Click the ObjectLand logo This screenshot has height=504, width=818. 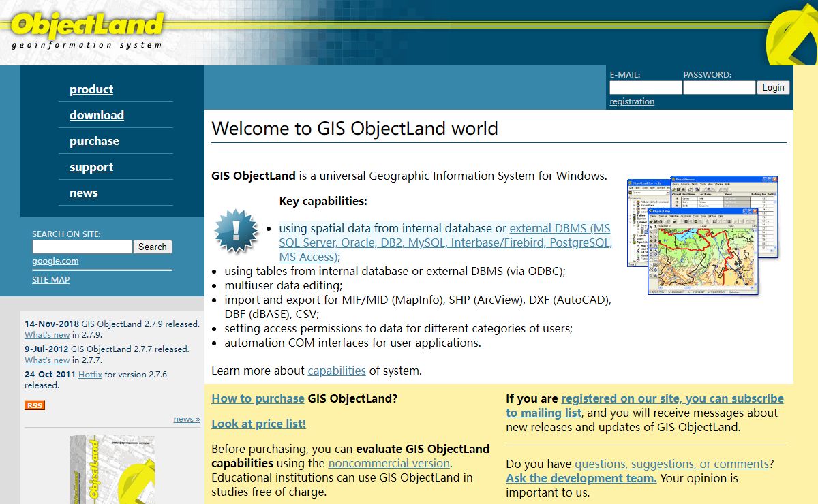click(87, 24)
